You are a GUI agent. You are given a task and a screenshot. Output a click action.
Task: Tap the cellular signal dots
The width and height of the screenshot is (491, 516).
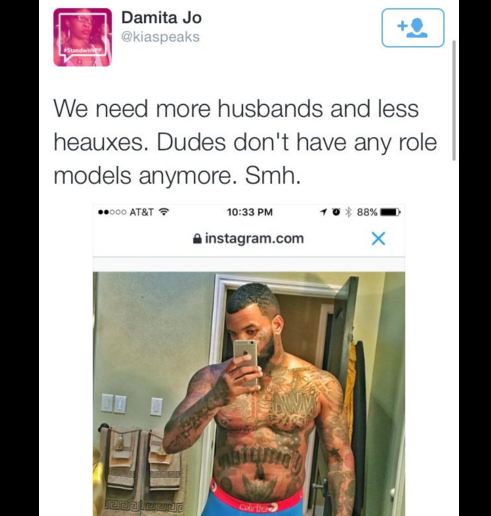[112, 212]
